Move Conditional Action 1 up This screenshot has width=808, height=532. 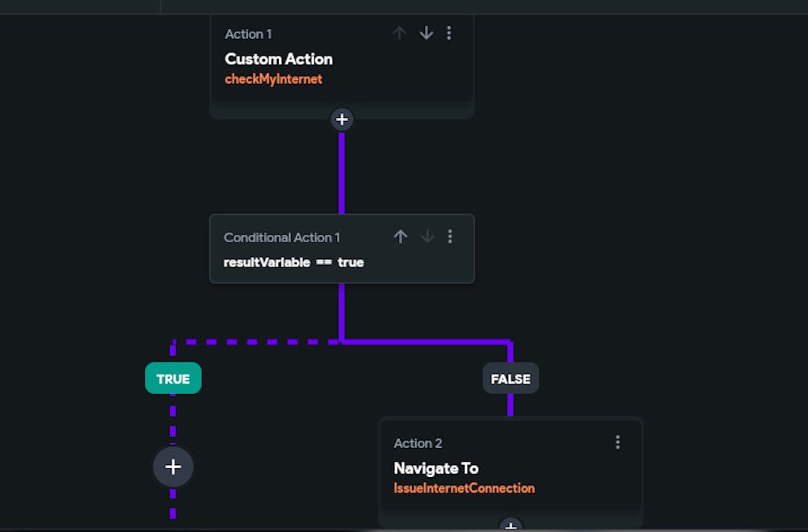pos(400,237)
